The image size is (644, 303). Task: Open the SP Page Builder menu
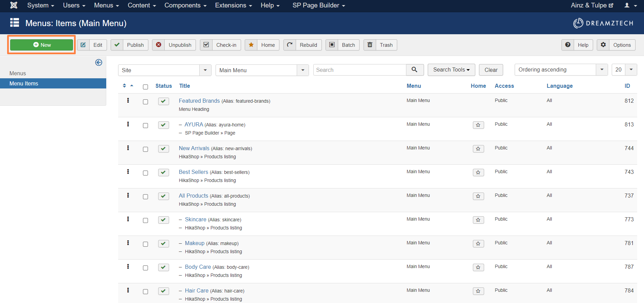(318, 5)
